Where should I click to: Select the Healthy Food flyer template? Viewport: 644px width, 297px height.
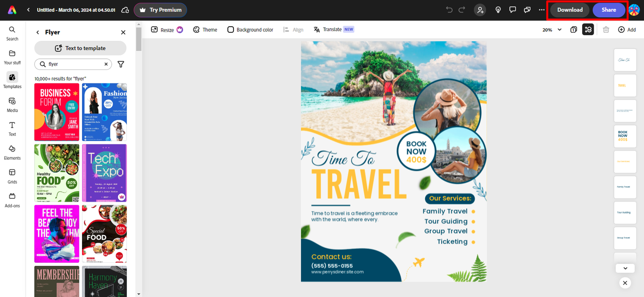coord(57,173)
